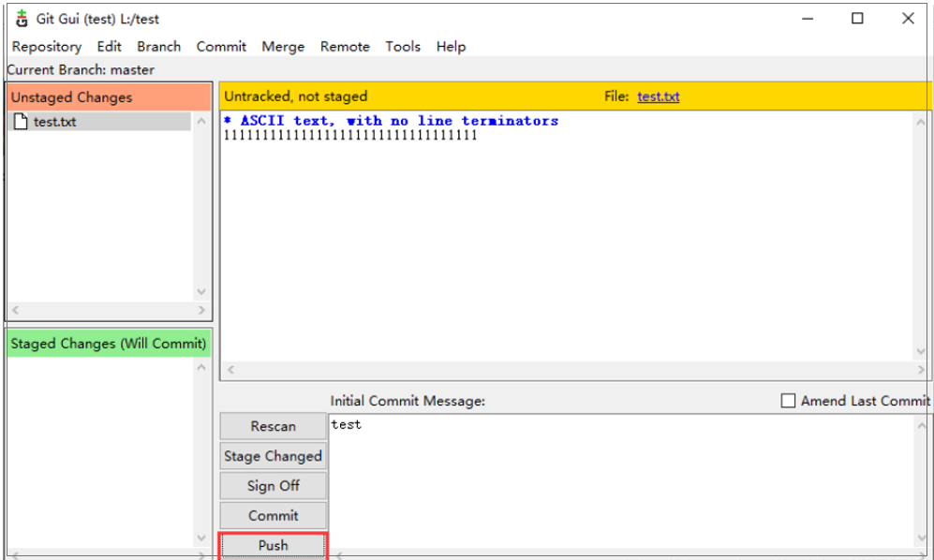Click the Unstaged list scroll-right arrow
Viewport: 934px width, 560px height.
click(201, 310)
